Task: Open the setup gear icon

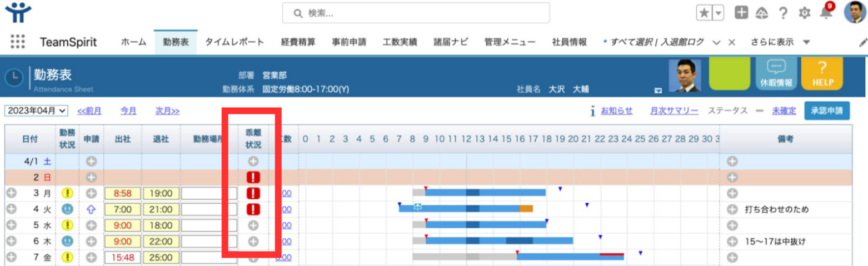Action: [x=804, y=13]
